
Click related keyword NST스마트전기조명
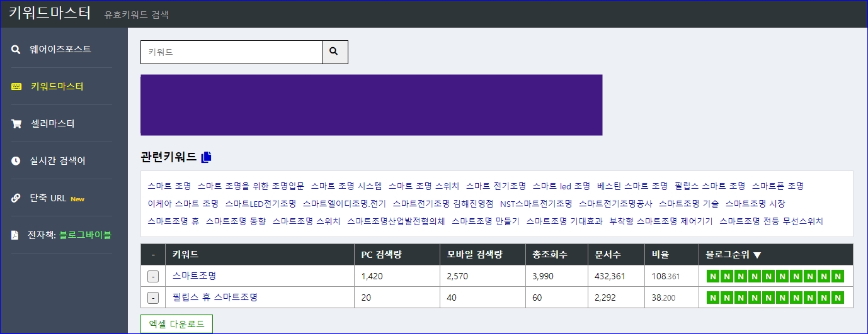click(x=536, y=203)
